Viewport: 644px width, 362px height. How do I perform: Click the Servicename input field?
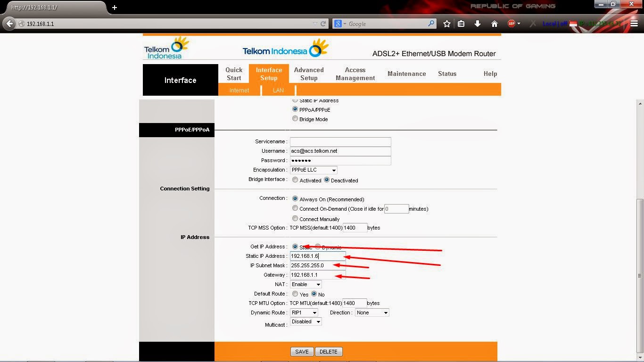340,141
